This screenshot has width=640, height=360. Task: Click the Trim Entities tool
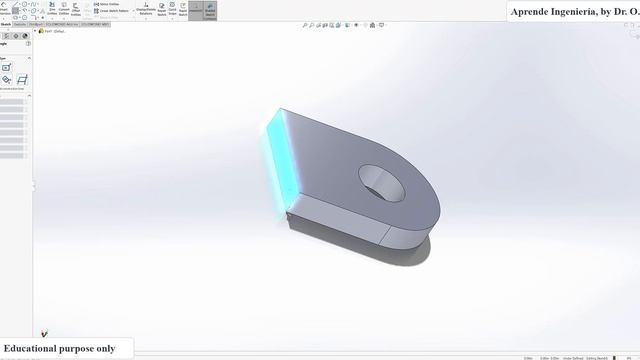52,8
